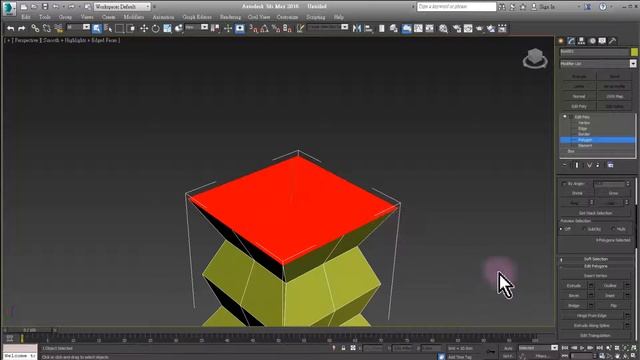Open the Group menu
The image size is (640, 360).
pyautogui.click(x=65, y=17)
